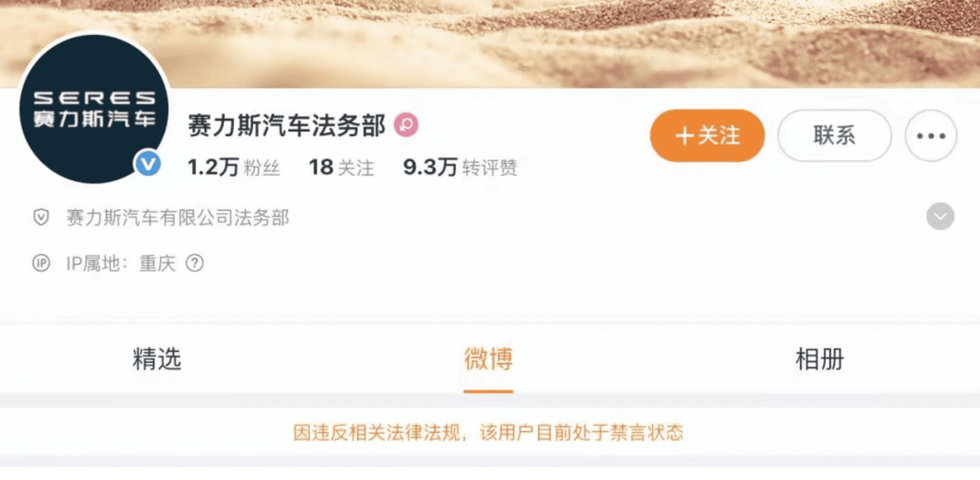
Task: Click the question mark help icon beside 重庆
Action: tap(195, 264)
